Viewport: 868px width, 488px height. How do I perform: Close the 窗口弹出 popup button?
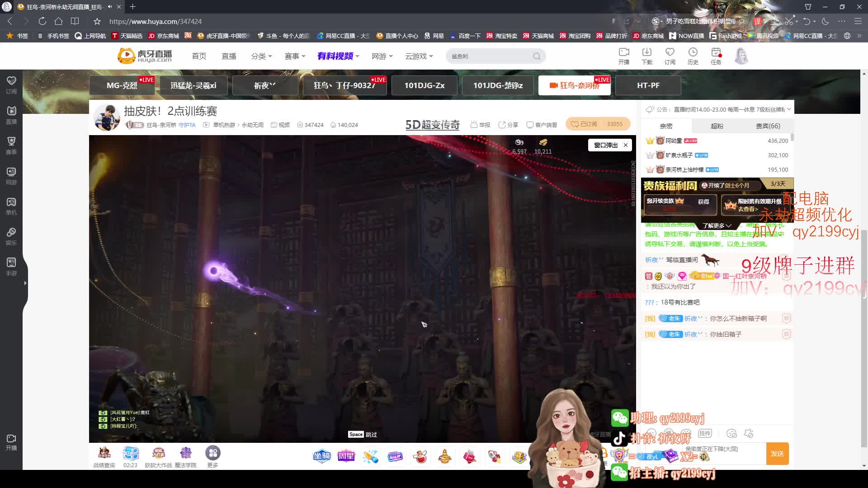(x=626, y=145)
